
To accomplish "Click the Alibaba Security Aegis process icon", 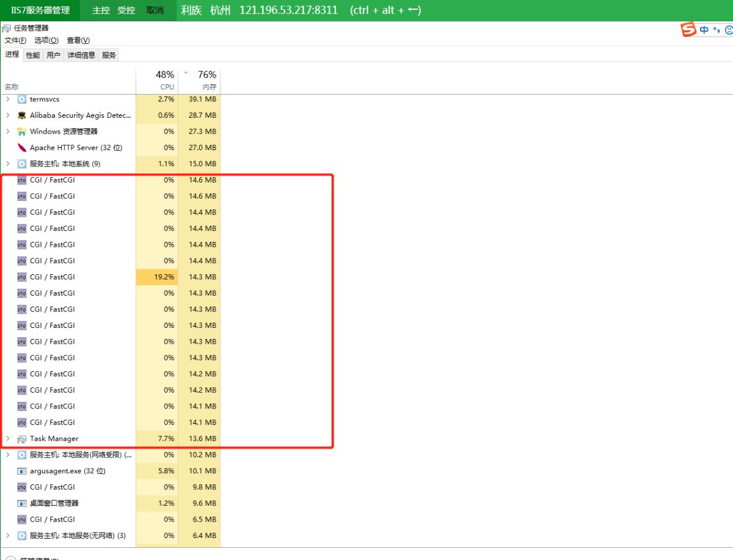I will 22,115.
